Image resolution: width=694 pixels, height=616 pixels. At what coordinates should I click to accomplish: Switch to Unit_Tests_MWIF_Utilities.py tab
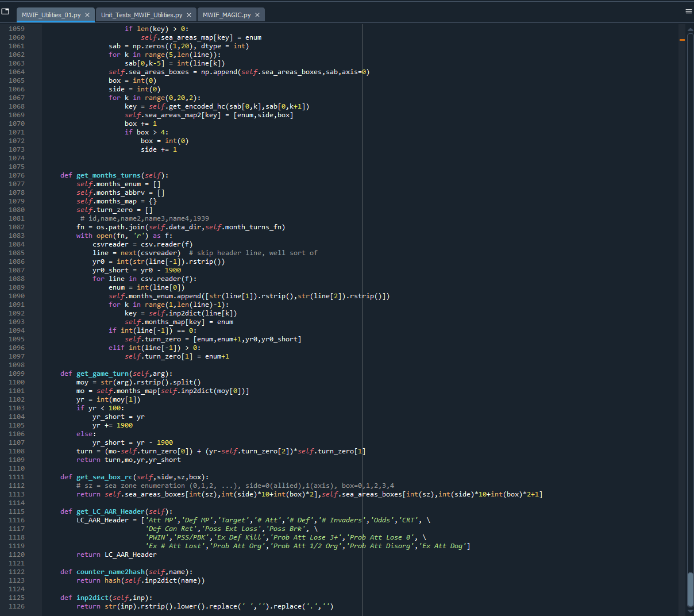(x=141, y=15)
